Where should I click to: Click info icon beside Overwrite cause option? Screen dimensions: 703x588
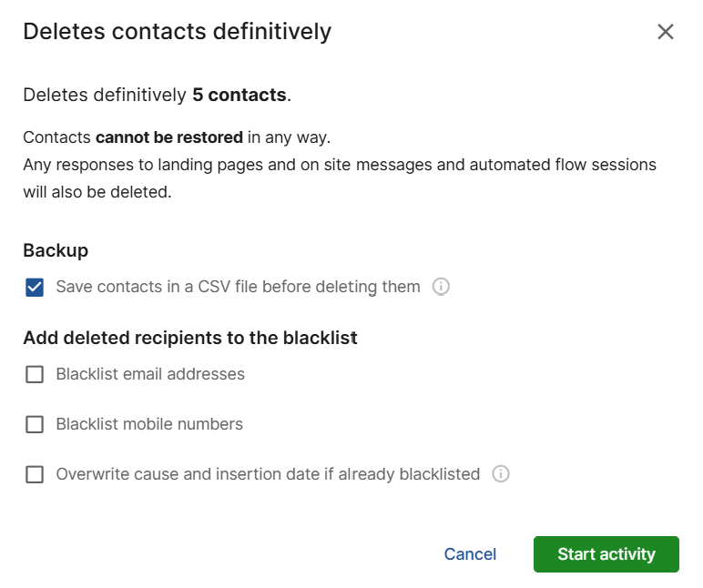(x=500, y=474)
